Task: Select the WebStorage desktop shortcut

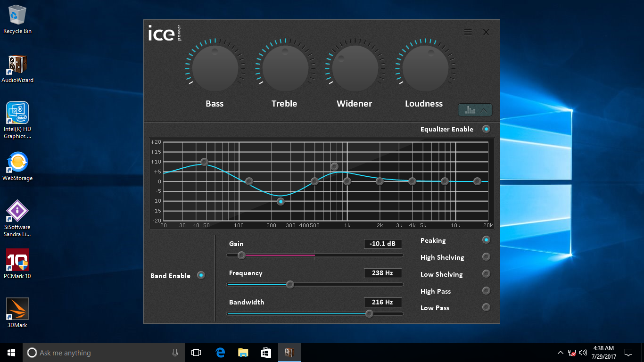Action: (17, 166)
